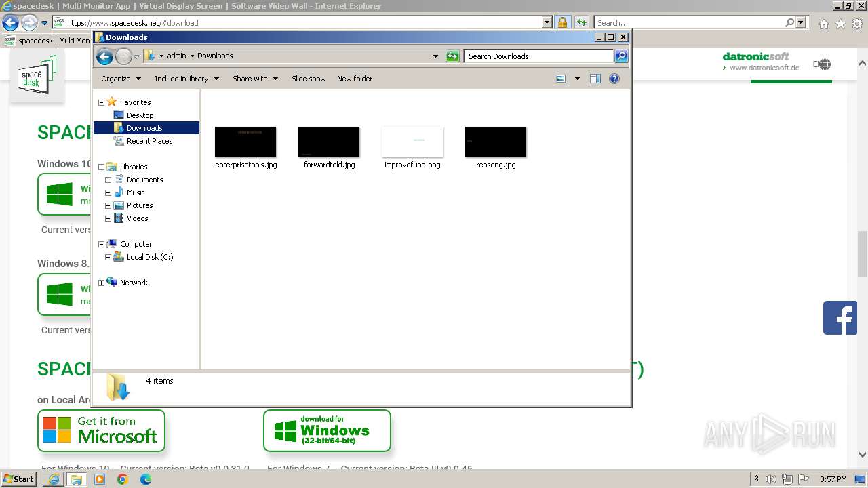Screen dimensions: 868x488
Task: Click the IE refresh page icon
Action: (583, 22)
